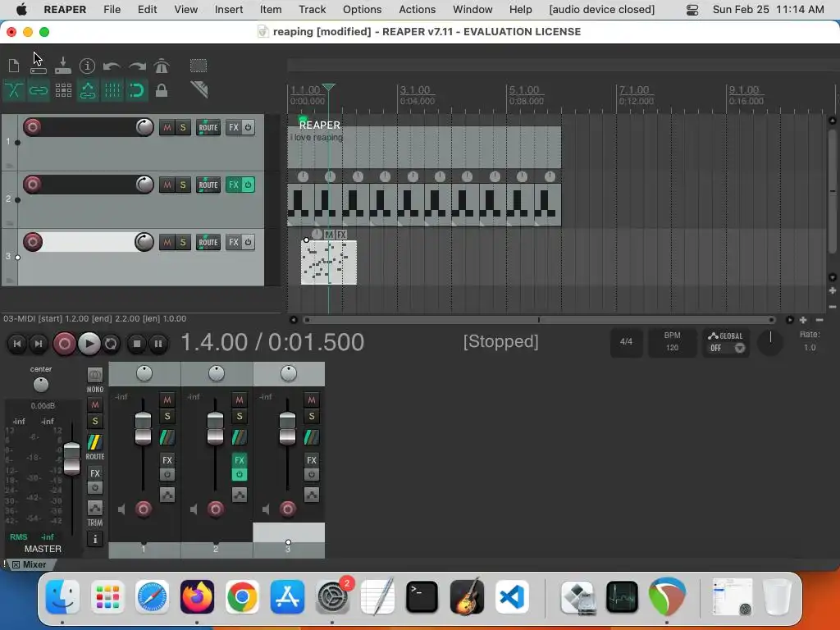This screenshot has width=840, height=630.
Task: Open master track FX in mixer
Action: point(95,473)
